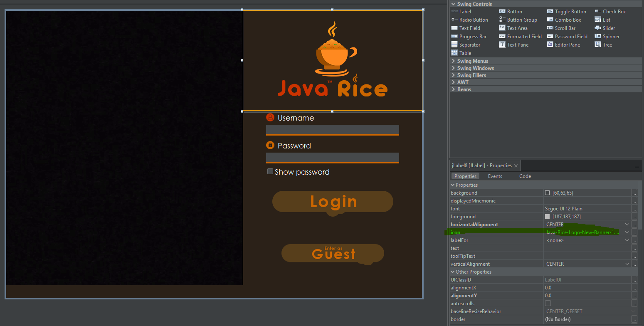Screen dimensions: 644x326
Task: Select the Tree palette control
Action: [x=603, y=45]
